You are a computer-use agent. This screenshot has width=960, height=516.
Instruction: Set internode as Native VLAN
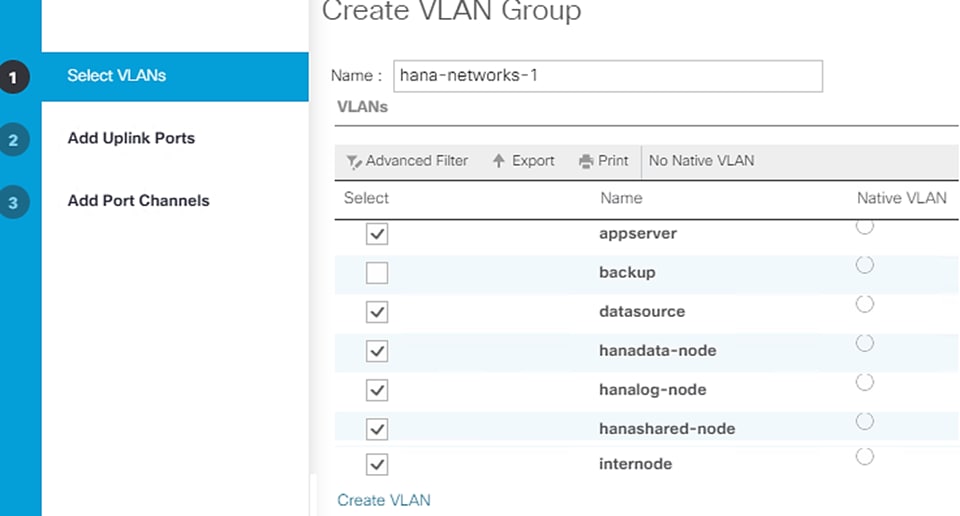click(x=865, y=457)
